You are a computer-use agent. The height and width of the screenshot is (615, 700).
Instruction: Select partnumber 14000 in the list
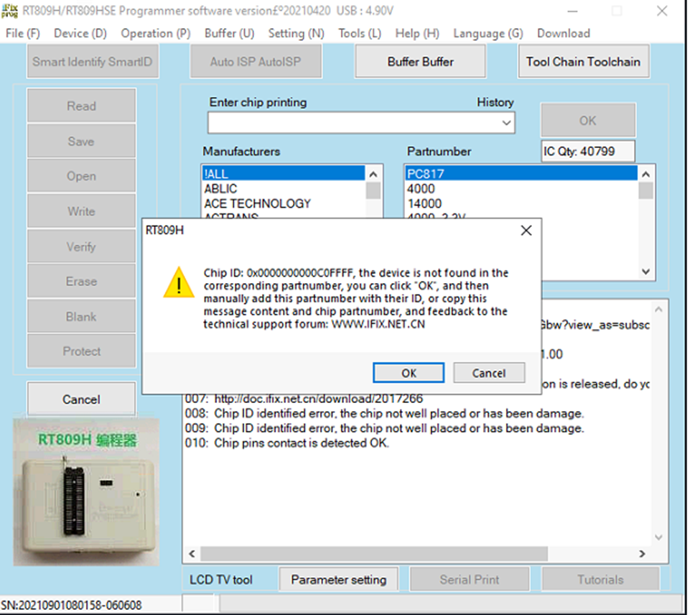pyautogui.click(x=424, y=203)
